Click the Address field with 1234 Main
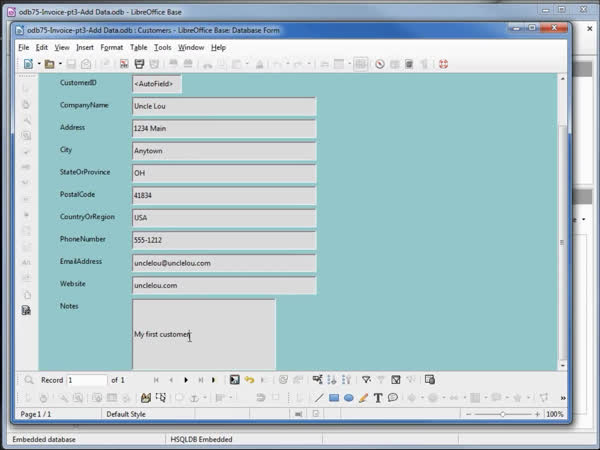The image size is (600, 450). (x=224, y=129)
